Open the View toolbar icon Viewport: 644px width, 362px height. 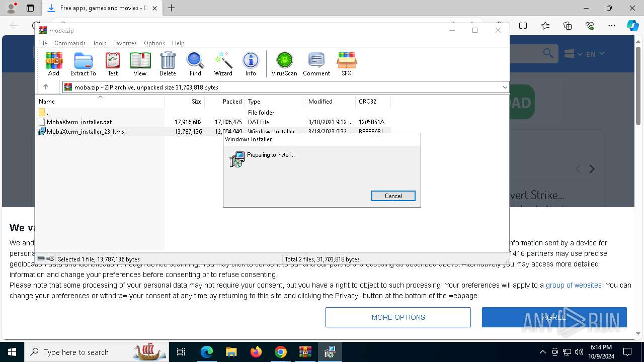point(140,64)
